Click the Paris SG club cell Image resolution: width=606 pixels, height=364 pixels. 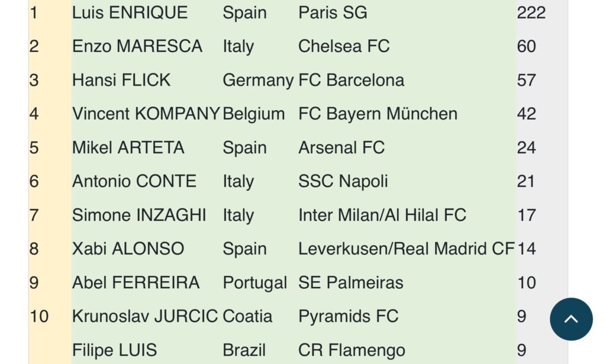[333, 12]
